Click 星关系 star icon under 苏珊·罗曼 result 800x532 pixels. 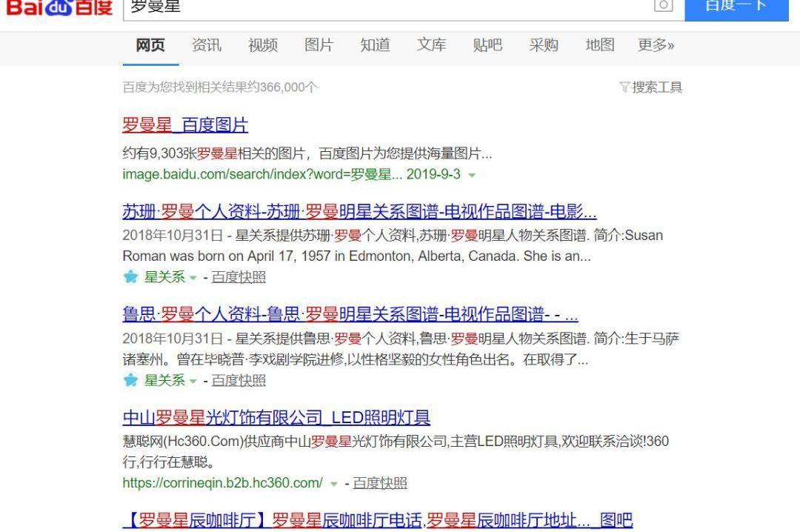click(130, 276)
